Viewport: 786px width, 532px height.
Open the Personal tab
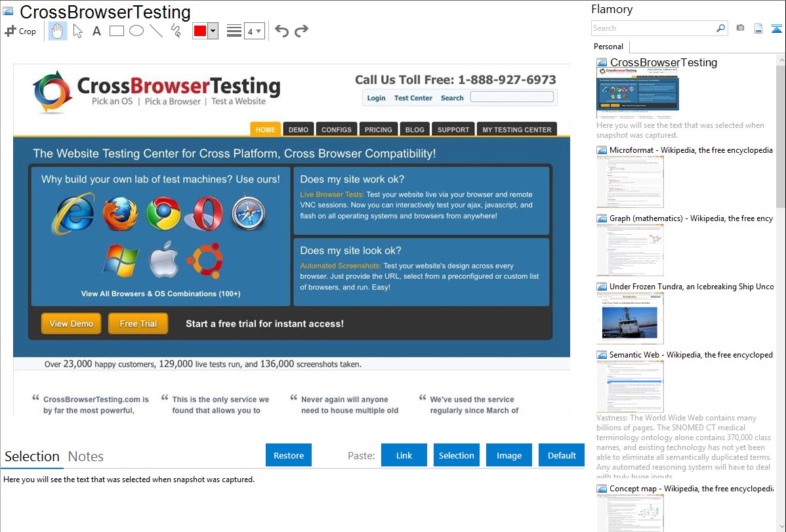point(609,47)
